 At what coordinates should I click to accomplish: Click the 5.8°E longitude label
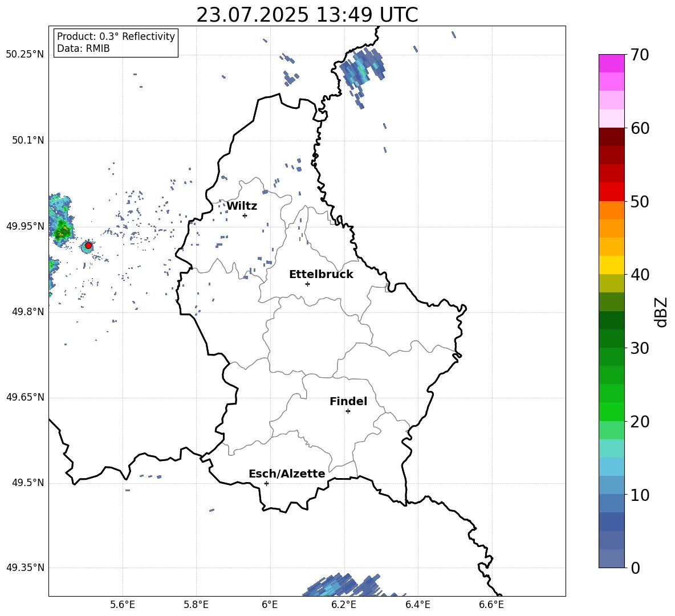pyautogui.click(x=196, y=605)
